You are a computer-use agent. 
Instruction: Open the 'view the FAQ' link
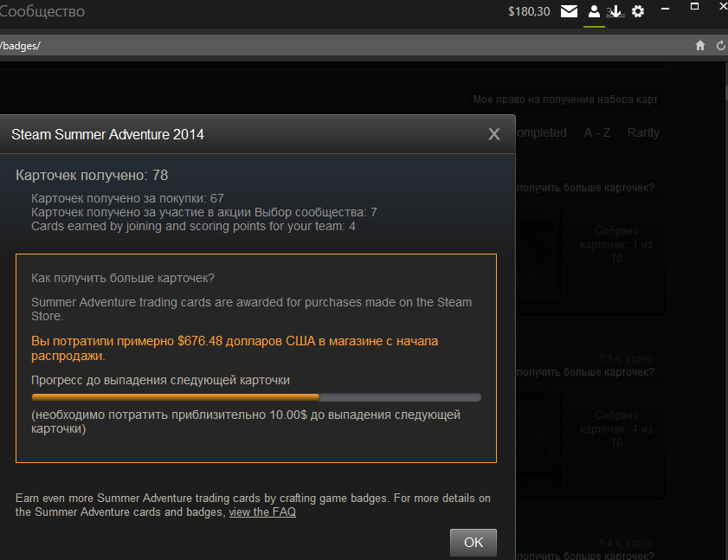(262, 512)
